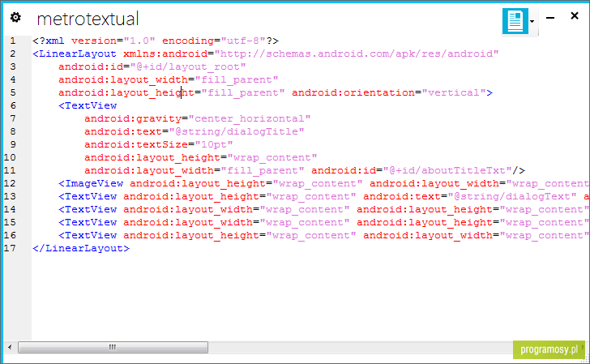Click the android:textSize attribute
The height and width of the screenshot is (364, 590).
tap(136, 144)
